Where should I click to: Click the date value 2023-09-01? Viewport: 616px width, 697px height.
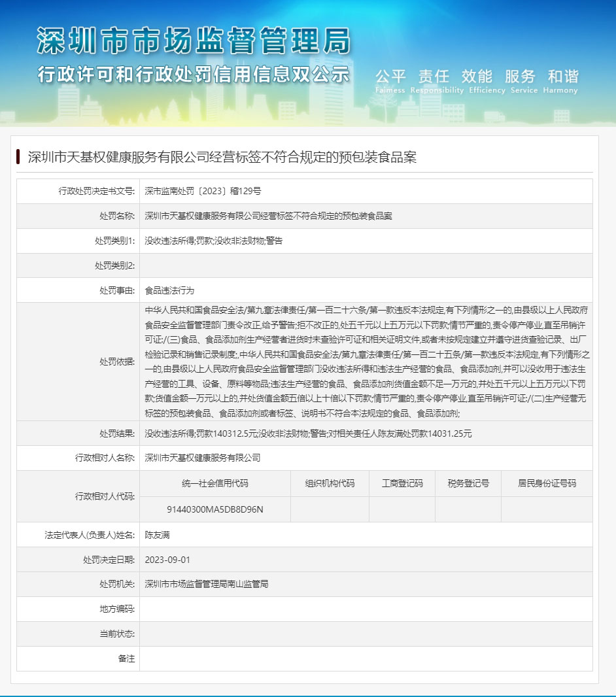pos(167,560)
